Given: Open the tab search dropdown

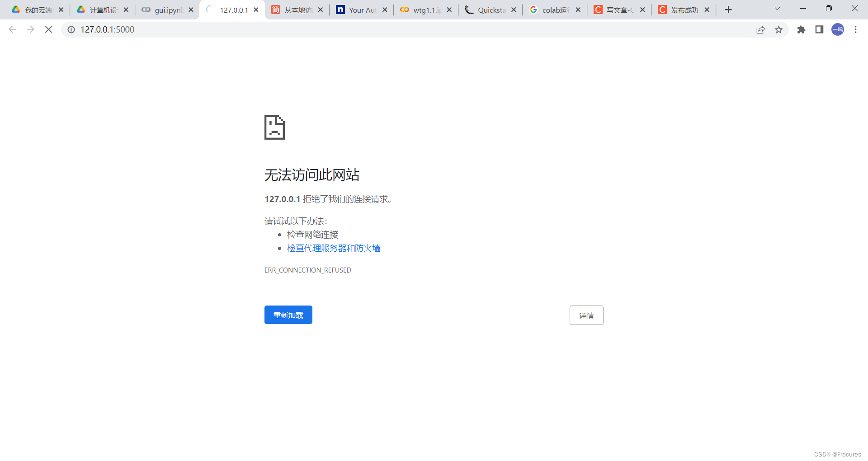Looking at the screenshot, I should 777,9.
